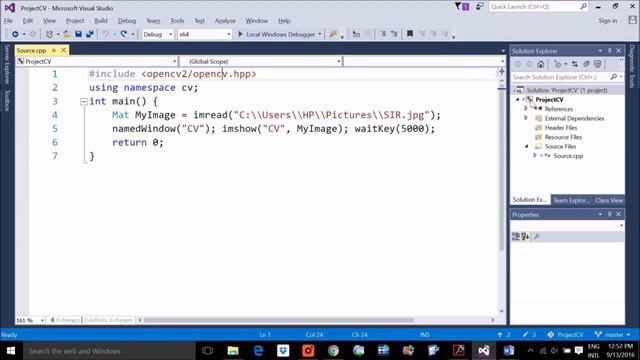This screenshot has height=360, width=640.
Task: Click the Home icon in Solution Explorer
Action: pyautogui.click(x=541, y=64)
